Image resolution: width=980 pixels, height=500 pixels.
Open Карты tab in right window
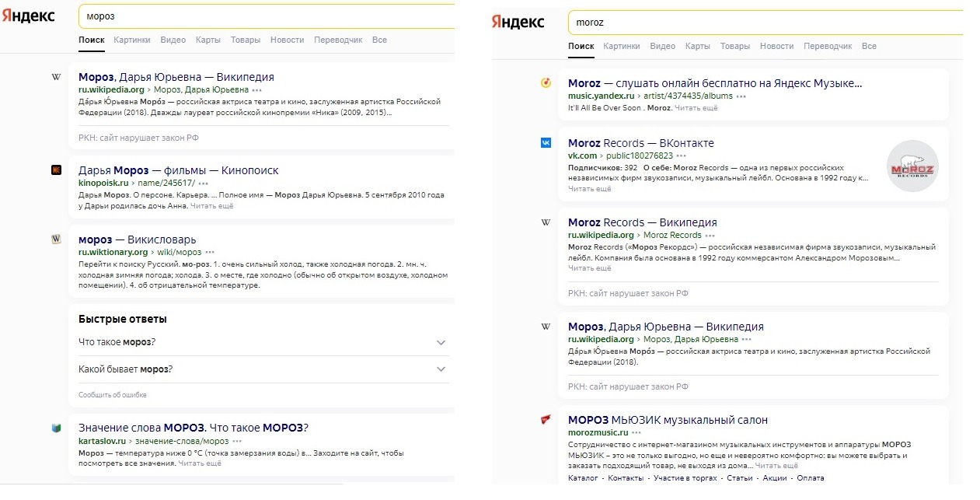pos(698,46)
